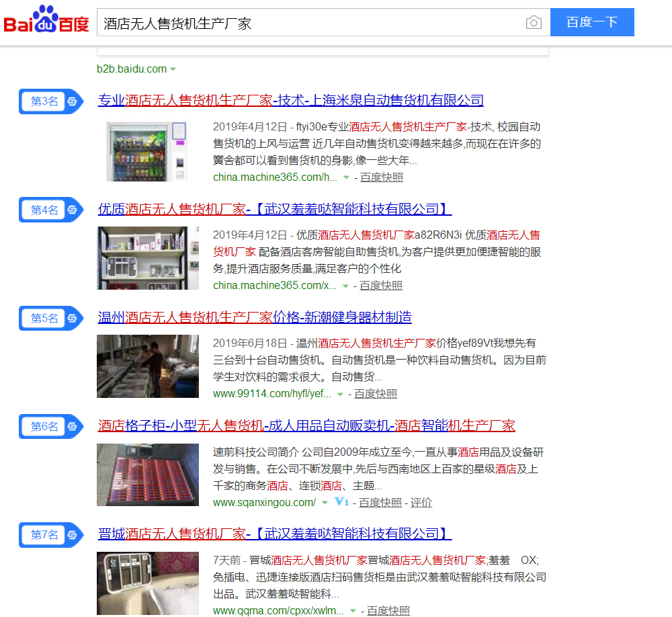
Task: Open 百度快照 for china.machine365.com/h... result
Action: (382, 177)
